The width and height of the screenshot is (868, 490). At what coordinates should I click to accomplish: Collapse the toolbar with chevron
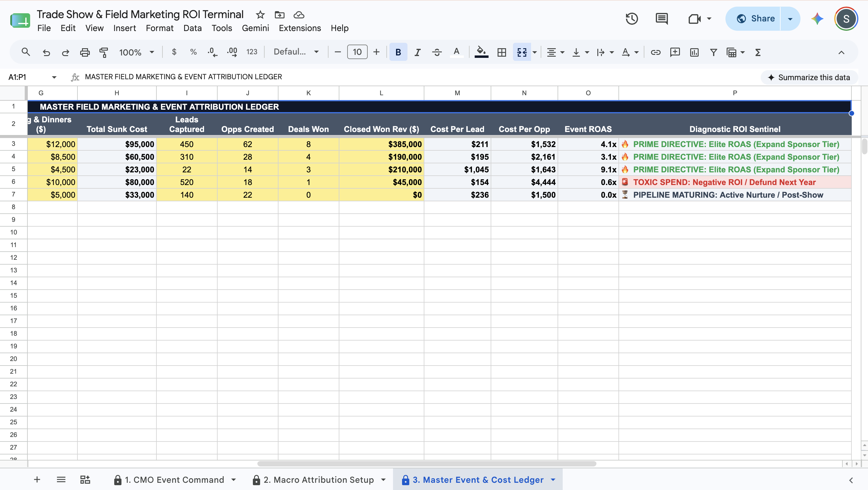(x=841, y=52)
